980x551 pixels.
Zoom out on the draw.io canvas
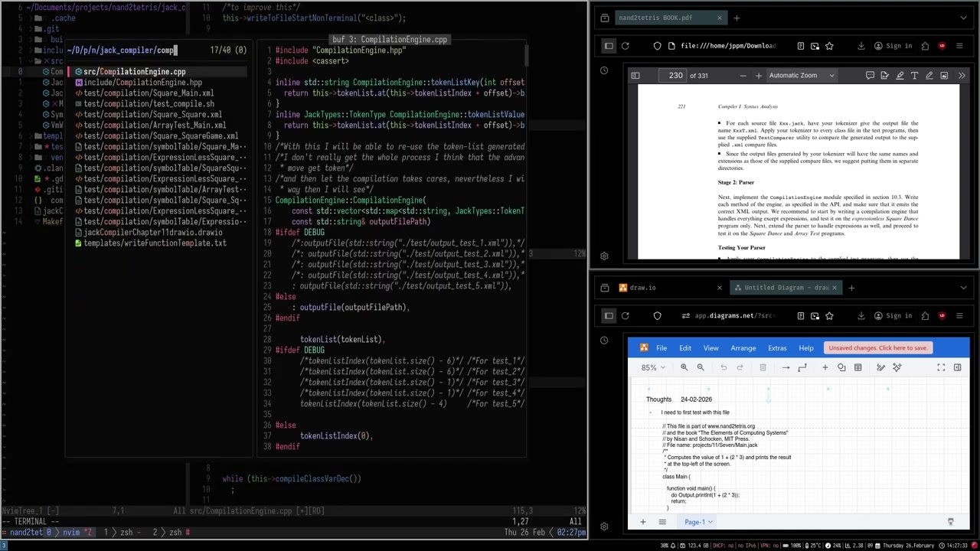click(x=701, y=368)
